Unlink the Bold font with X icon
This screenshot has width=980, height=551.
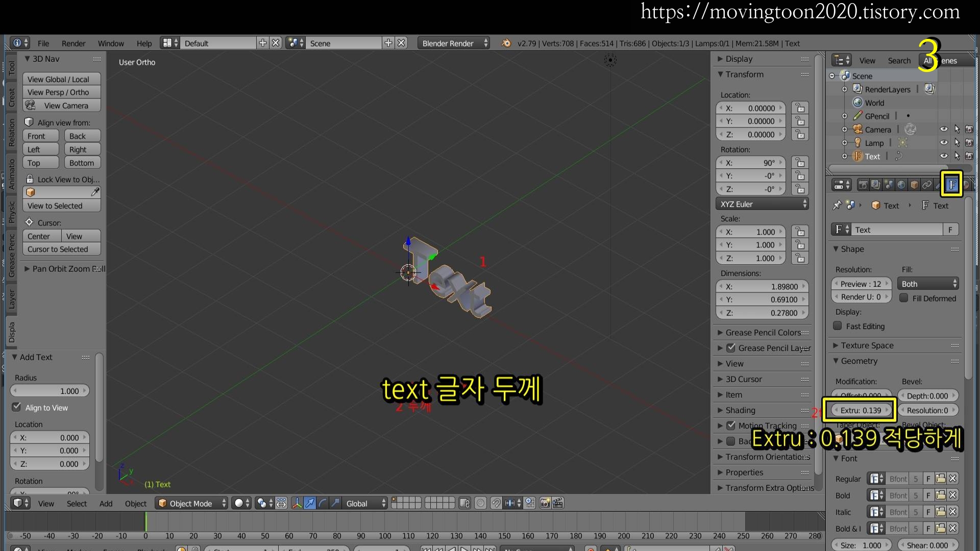pos(952,495)
